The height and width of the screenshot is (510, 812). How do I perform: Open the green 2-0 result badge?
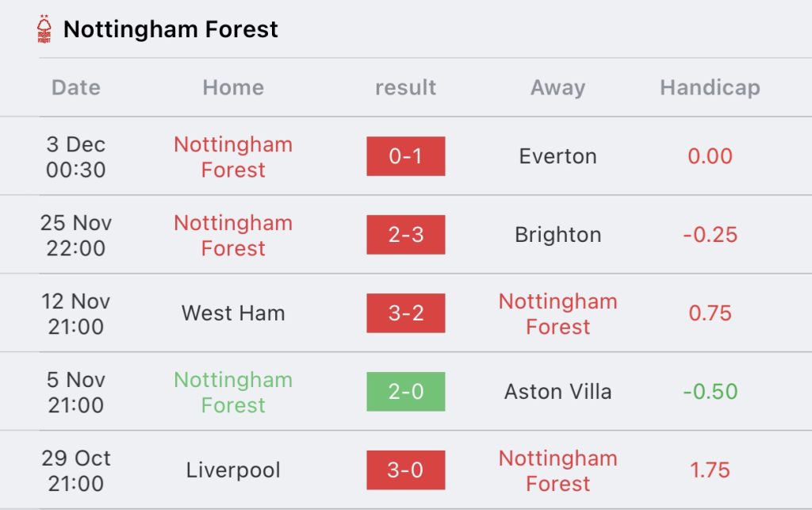click(x=405, y=392)
